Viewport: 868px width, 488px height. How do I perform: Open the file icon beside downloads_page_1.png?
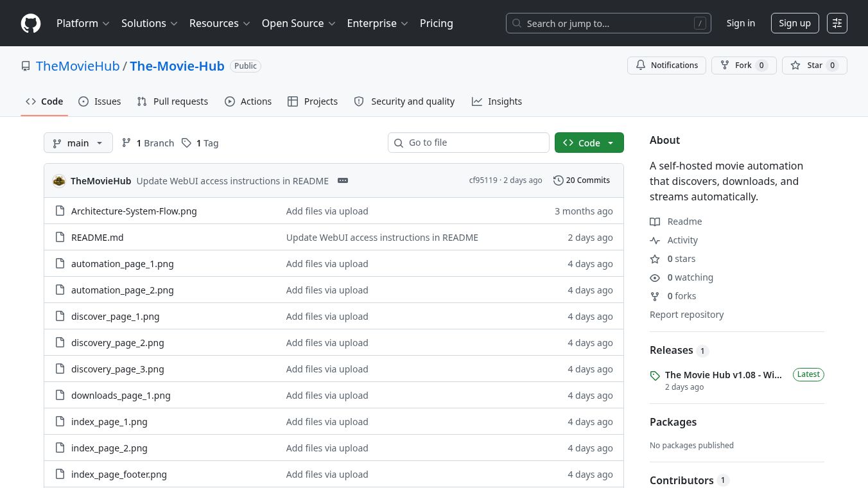tap(60, 396)
